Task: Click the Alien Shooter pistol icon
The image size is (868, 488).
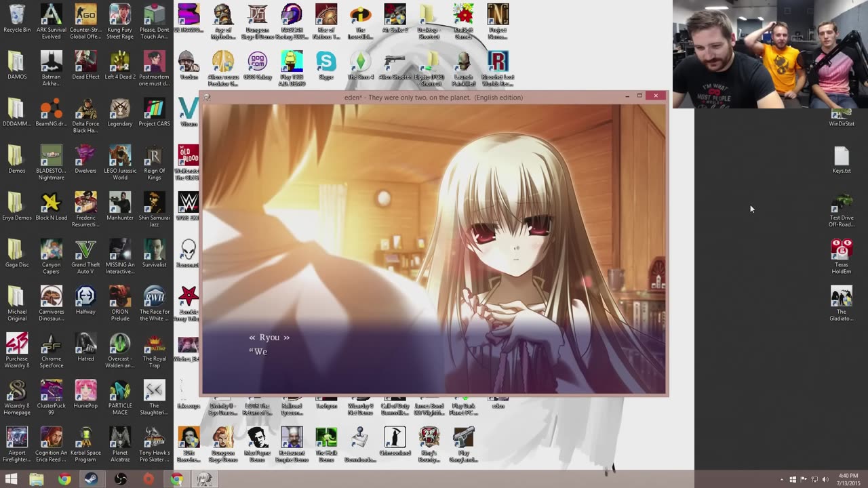Action: (x=395, y=66)
